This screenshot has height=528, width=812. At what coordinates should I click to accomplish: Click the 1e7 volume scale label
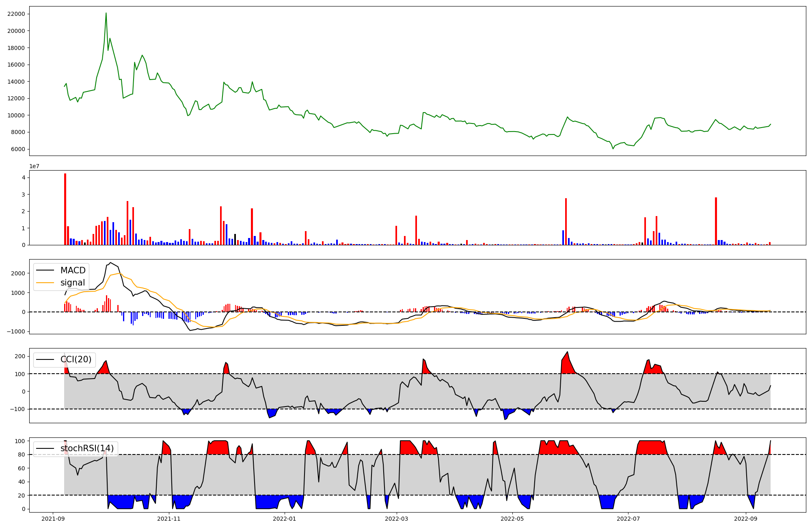pyautogui.click(x=34, y=166)
